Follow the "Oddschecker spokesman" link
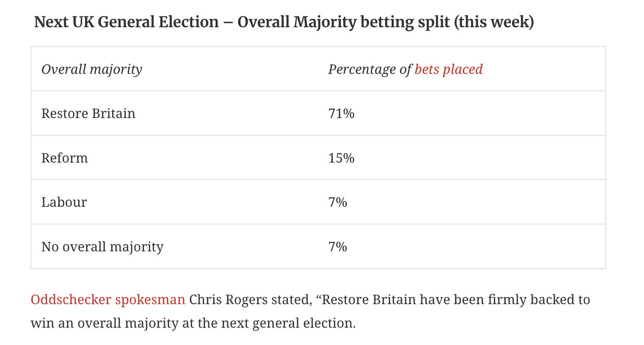 [108, 300]
